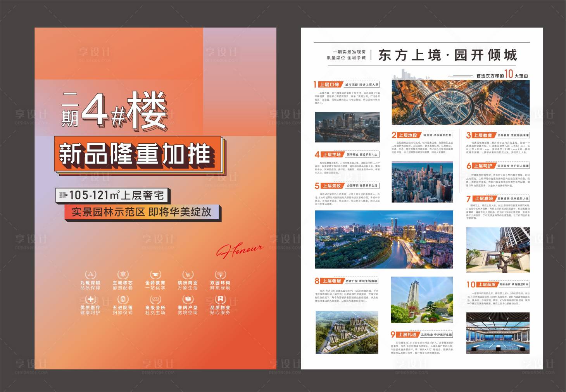This screenshot has width=566, height=392.
Task: Click the 东方上境·园开倾城 title
Action: point(448,55)
